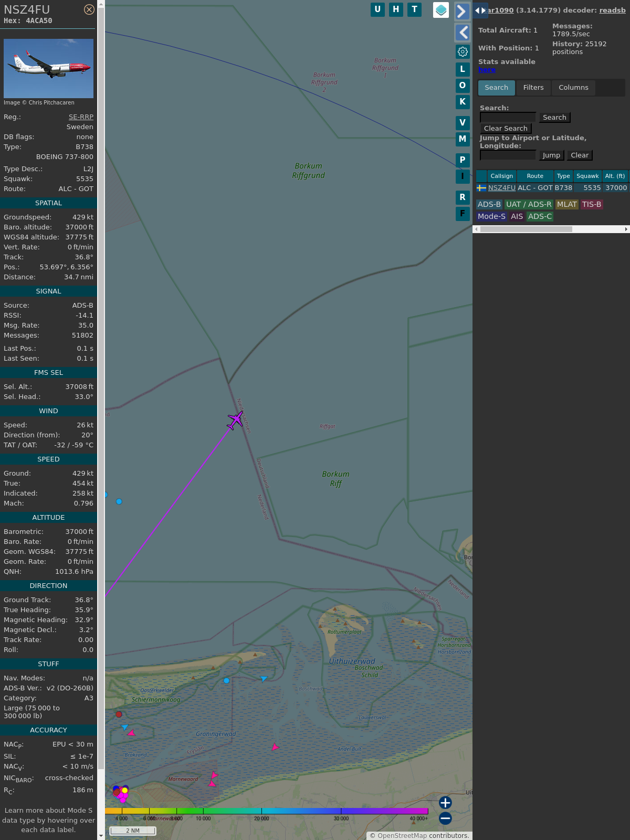Collapse sidebar with left chevron arrow
630x840 pixels.
[462, 33]
